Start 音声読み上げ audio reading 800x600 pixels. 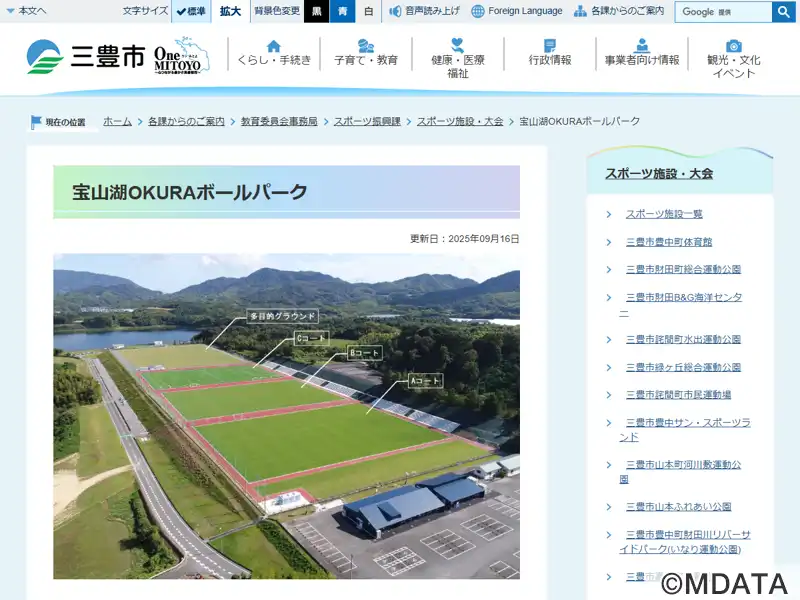424,11
